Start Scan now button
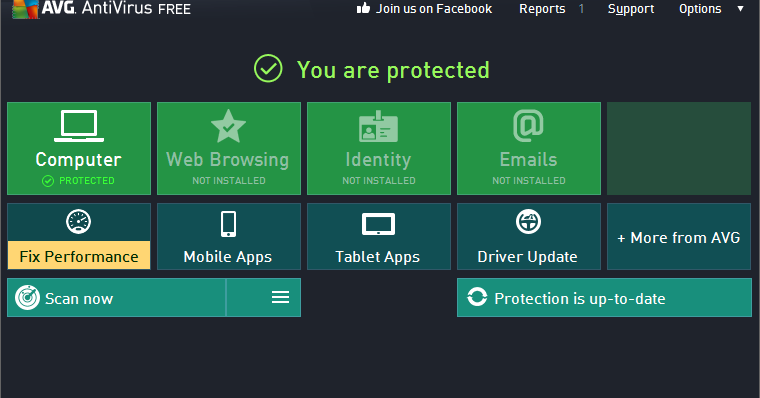This screenshot has height=398, width=760. coord(116,298)
